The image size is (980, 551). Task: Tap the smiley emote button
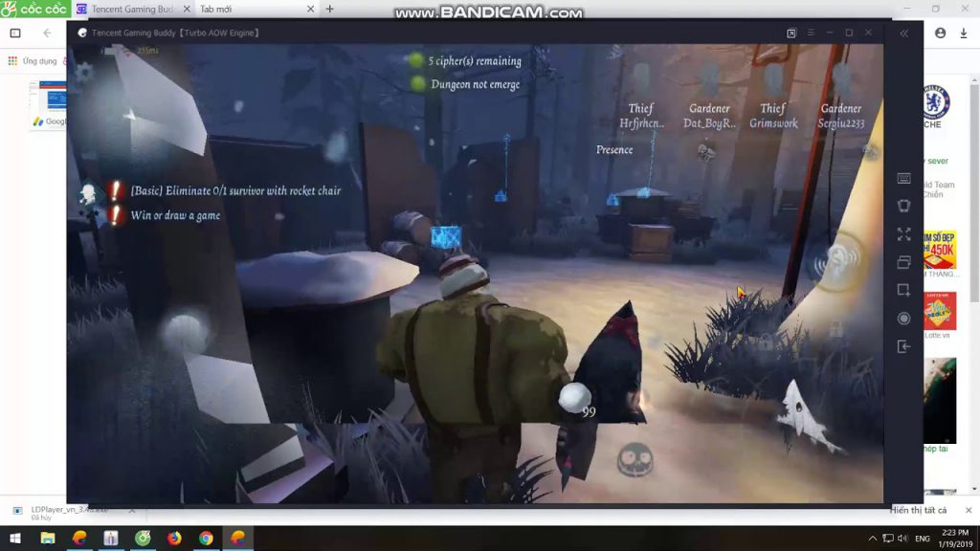(x=635, y=460)
